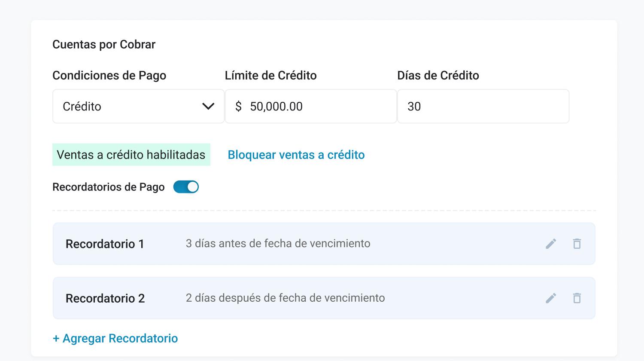
Task: Select the Recordatorio 1 row title
Action: coord(105,244)
